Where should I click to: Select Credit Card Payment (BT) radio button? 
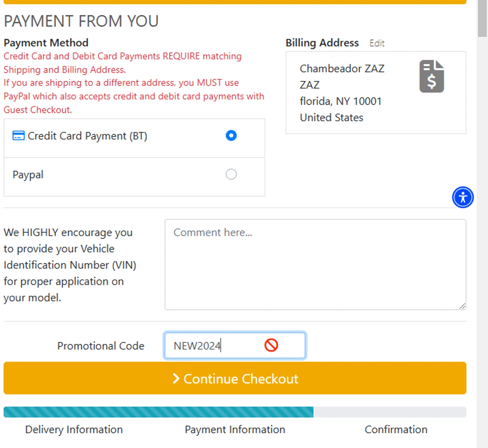click(231, 135)
